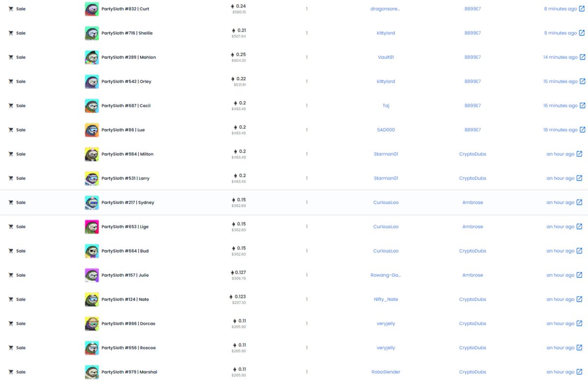Open item PartySloth #664 | Bud
The image size is (588, 388).
point(125,251)
